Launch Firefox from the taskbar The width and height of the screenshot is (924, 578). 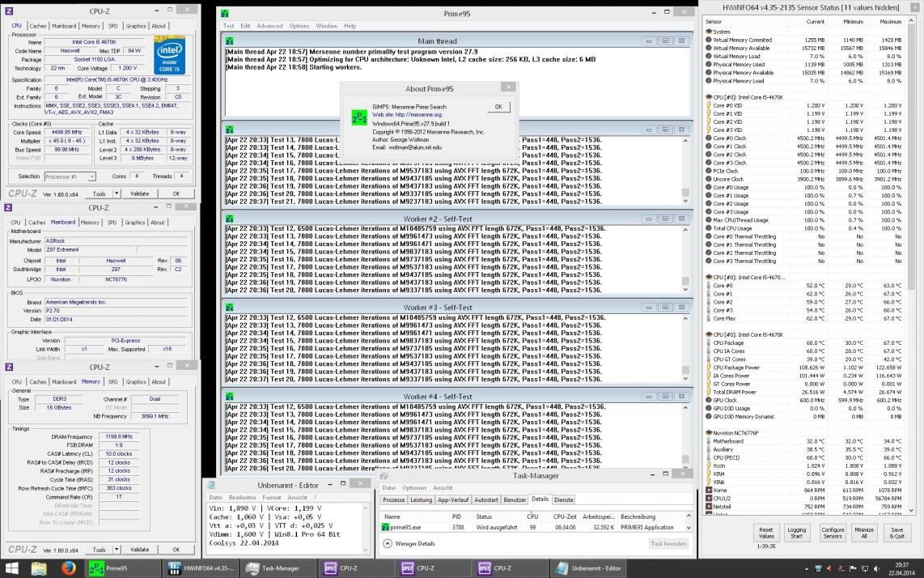point(69,568)
